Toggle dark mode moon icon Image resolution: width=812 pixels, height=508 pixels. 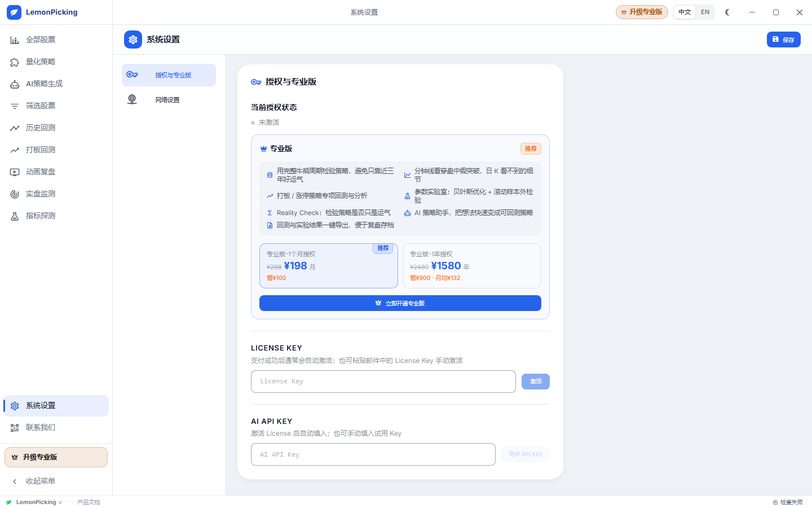(727, 12)
